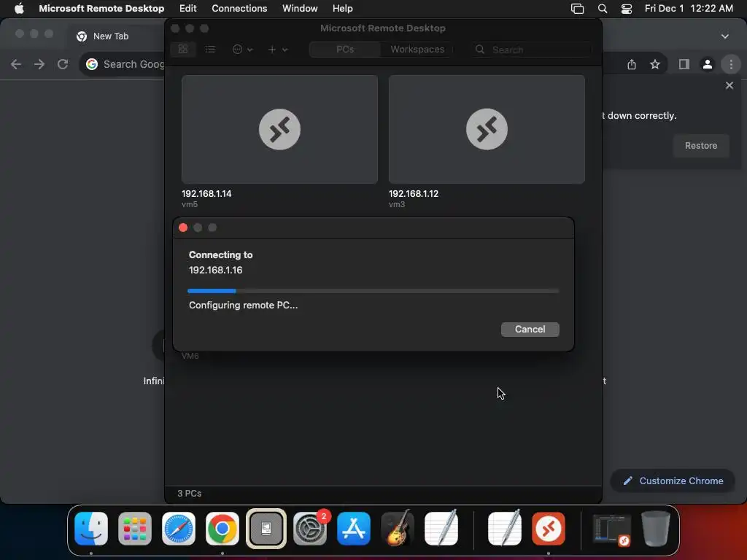The height and width of the screenshot is (560, 747).
Task: Open App Store from the Dock
Action: click(354, 529)
